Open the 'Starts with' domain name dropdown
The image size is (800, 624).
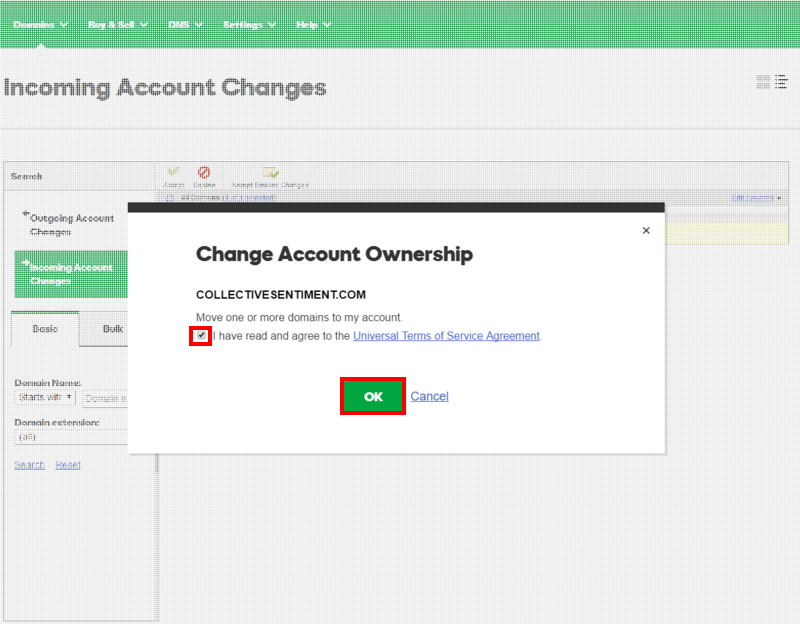point(46,397)
